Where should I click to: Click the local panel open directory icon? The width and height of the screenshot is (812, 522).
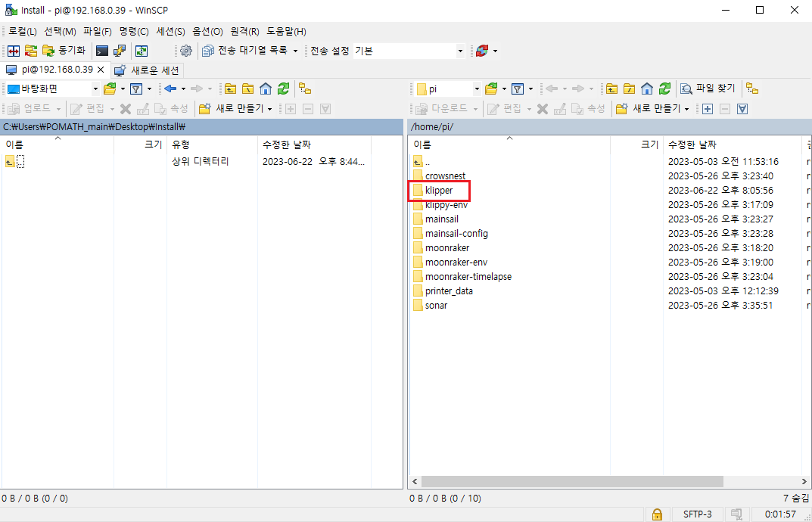click(110, 89)
